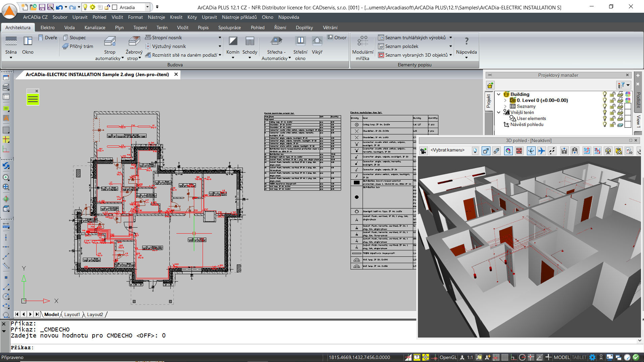Toggle brick texture mode in 3D view
Screen dimensions: 644x362
pyautogui.click(x=519, y=151)
